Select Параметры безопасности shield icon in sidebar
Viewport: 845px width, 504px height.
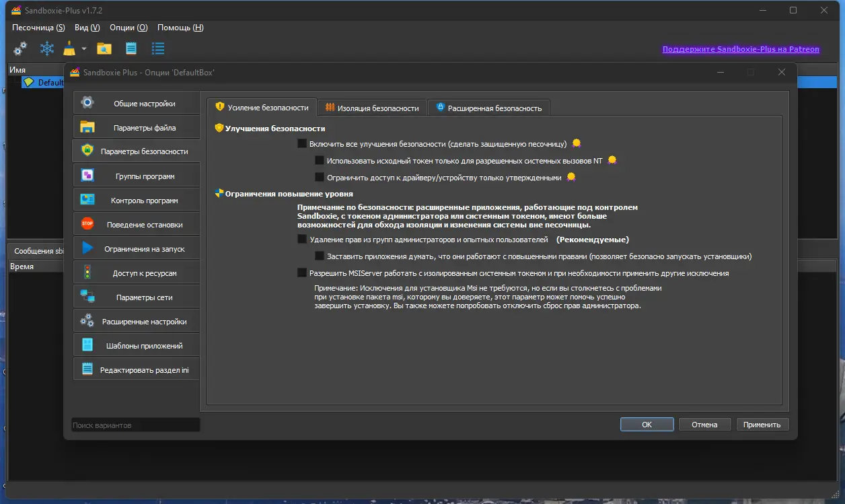(x=87, y=151)
